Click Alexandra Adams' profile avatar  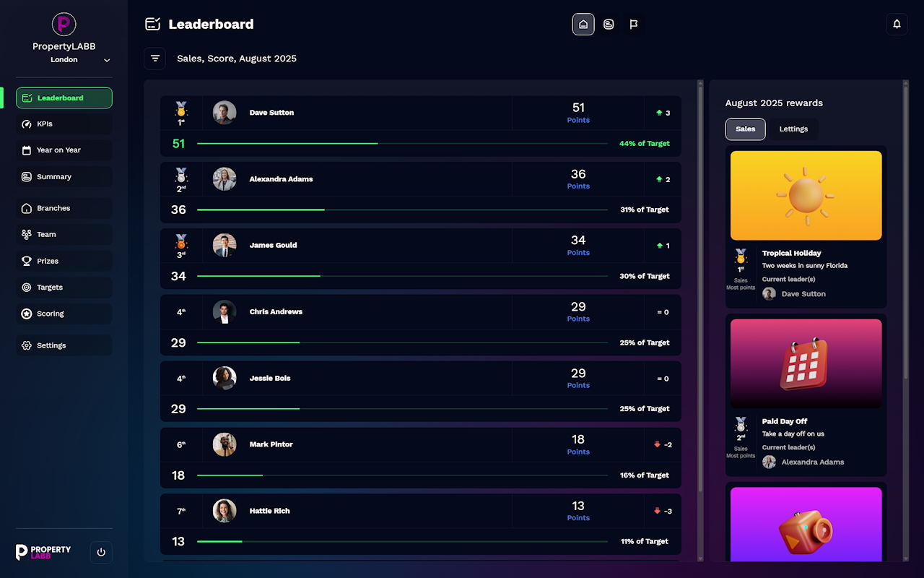225,179
